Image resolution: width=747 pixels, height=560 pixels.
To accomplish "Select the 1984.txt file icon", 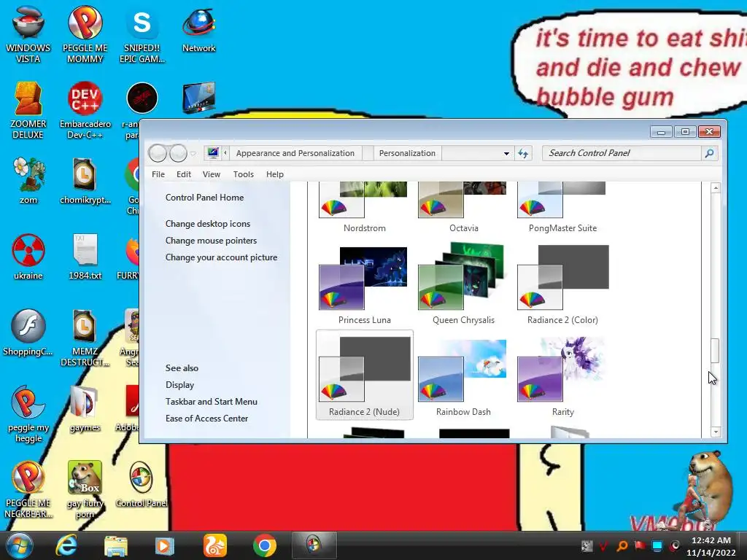I will [85, 256].
